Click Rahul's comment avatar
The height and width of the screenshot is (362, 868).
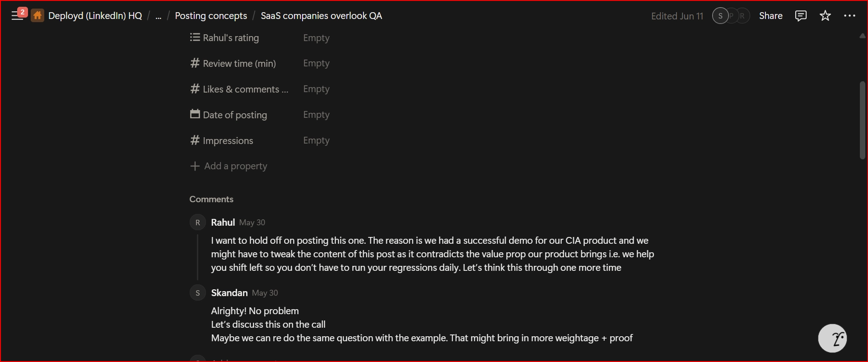click(x=197, y=223)
